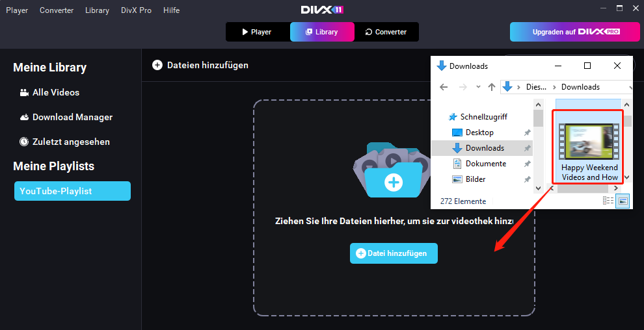Go up one folder in explorer

pyautogui.click(x=492, y=87)
